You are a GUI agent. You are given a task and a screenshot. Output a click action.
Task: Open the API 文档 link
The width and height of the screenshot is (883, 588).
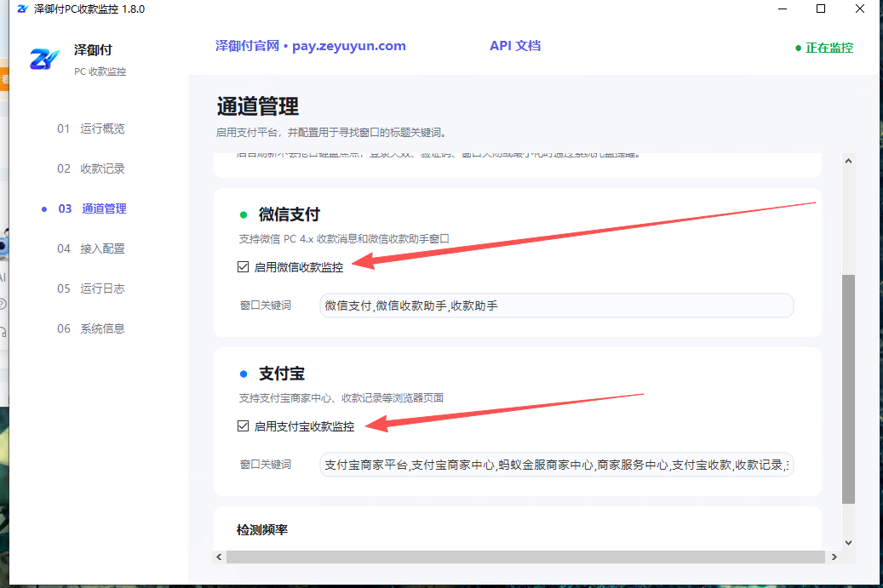coord(514,46)
